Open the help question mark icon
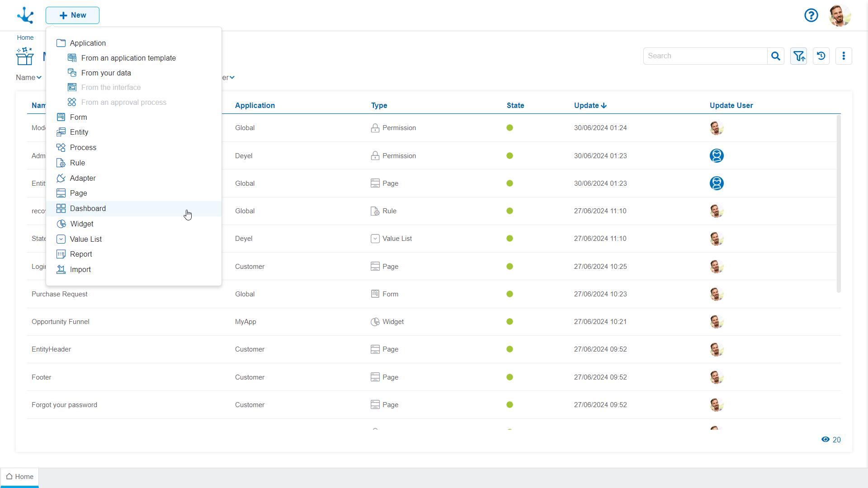 811,15
